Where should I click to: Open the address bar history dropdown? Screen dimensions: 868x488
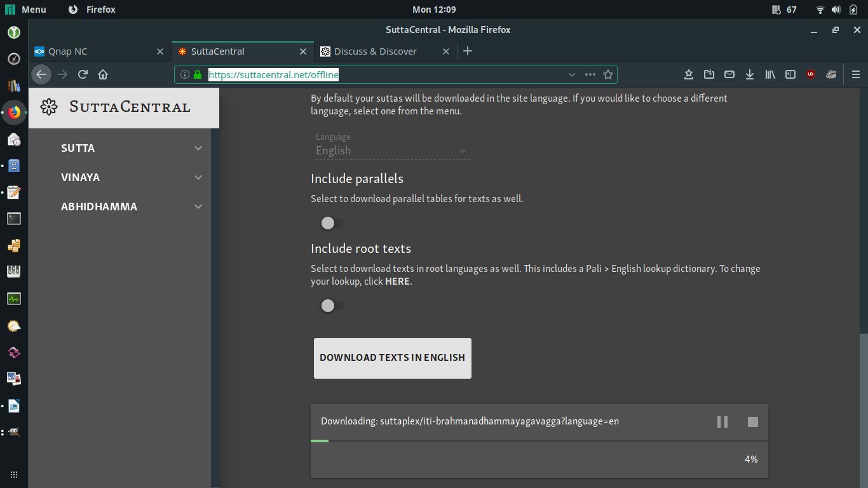(x=572, y=74)
